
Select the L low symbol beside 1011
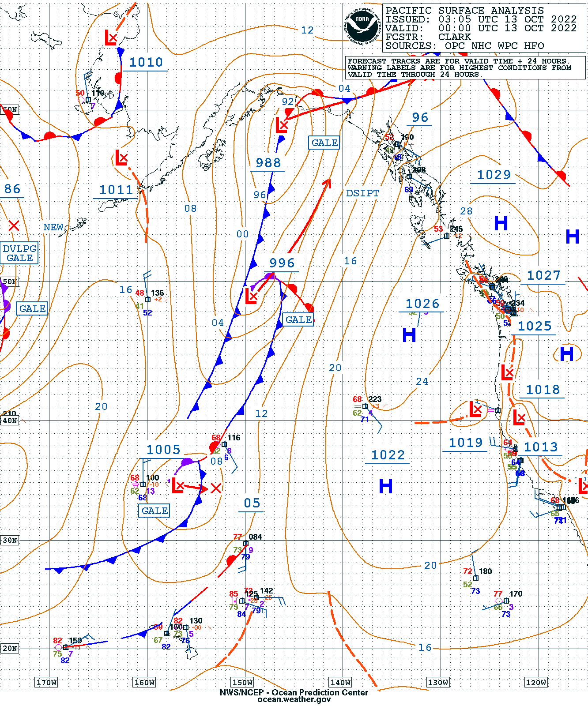(x=121, y=158)
